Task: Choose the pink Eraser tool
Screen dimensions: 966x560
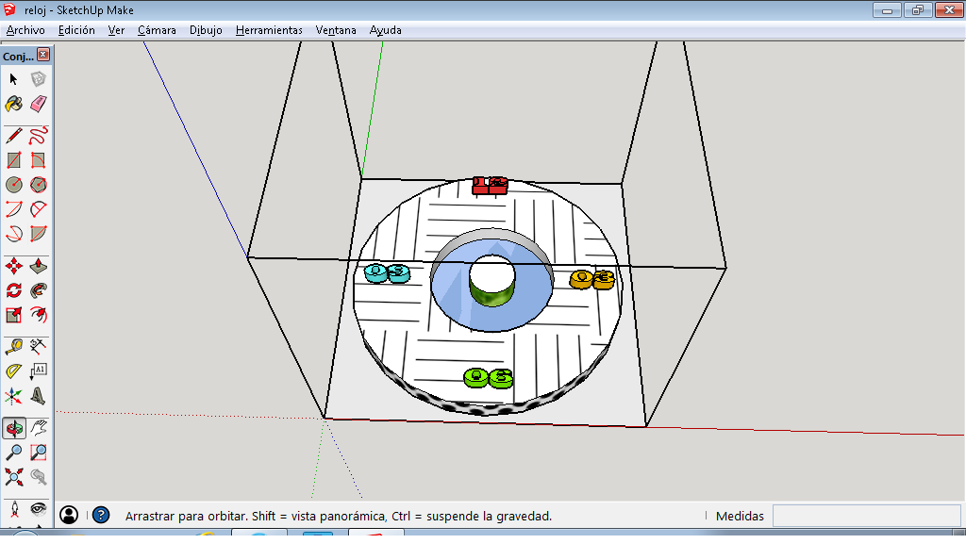Action: [x=39, y=104]
